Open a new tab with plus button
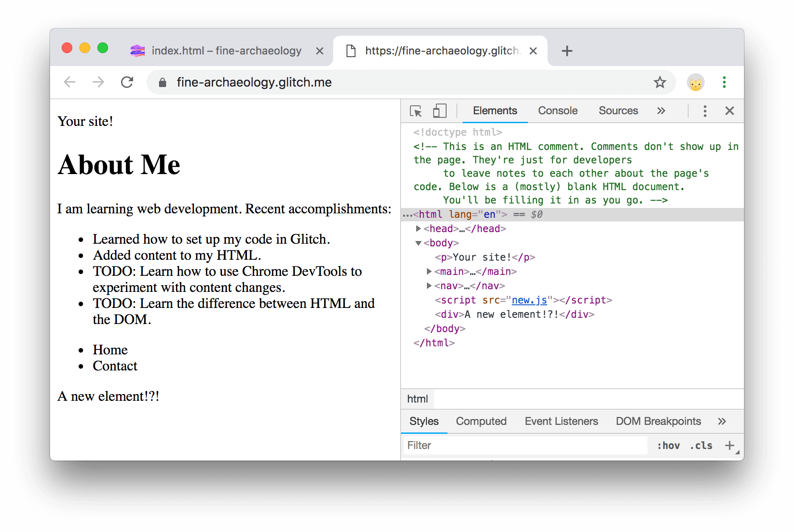 coord(567,51)
